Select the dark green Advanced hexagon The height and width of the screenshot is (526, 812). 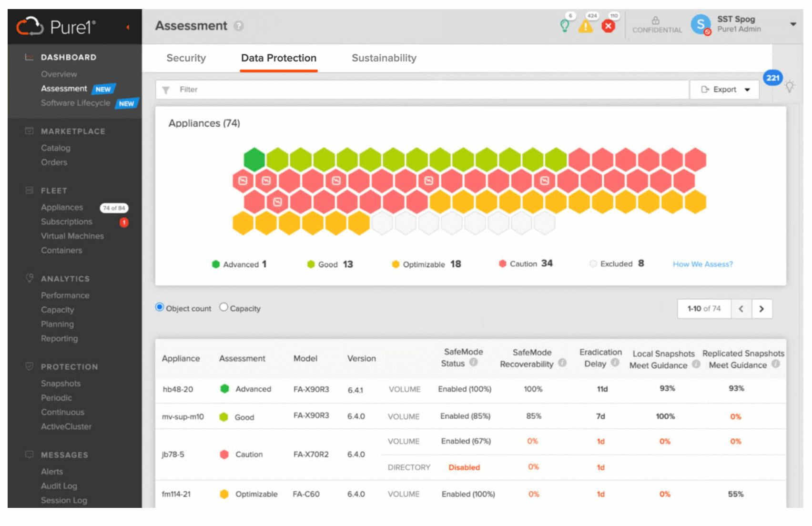254,160
